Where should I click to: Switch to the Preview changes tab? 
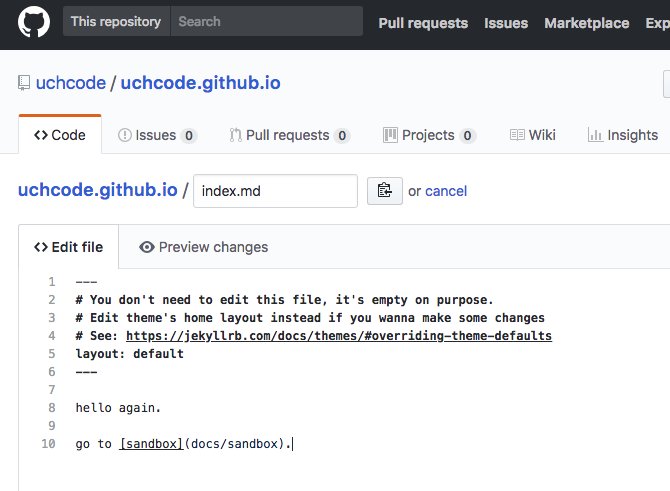coord(203,247)
